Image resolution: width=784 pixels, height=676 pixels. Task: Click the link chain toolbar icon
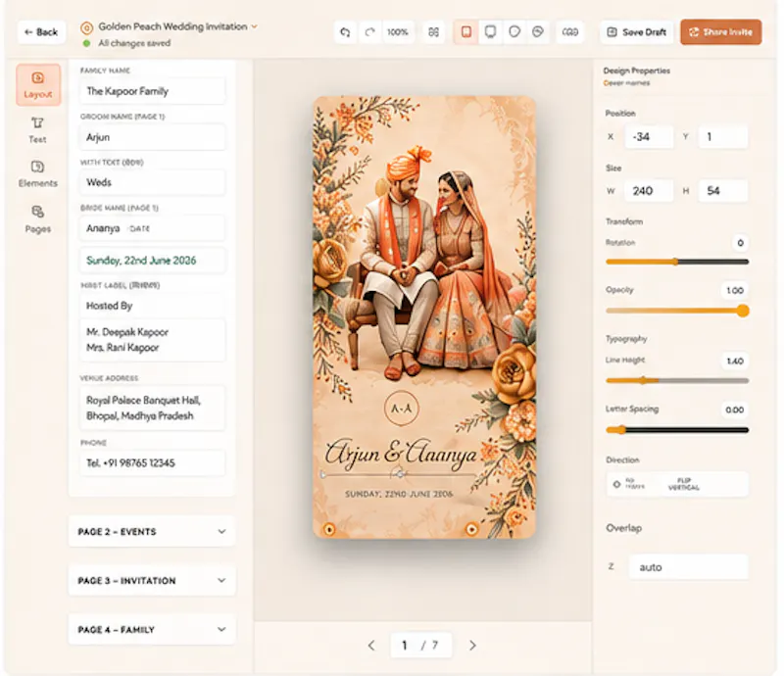pyautogui.click(x=570, y=32)
